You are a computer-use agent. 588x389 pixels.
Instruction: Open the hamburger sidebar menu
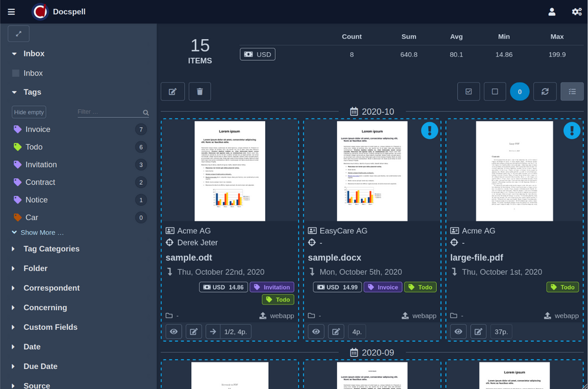[11, 11]
